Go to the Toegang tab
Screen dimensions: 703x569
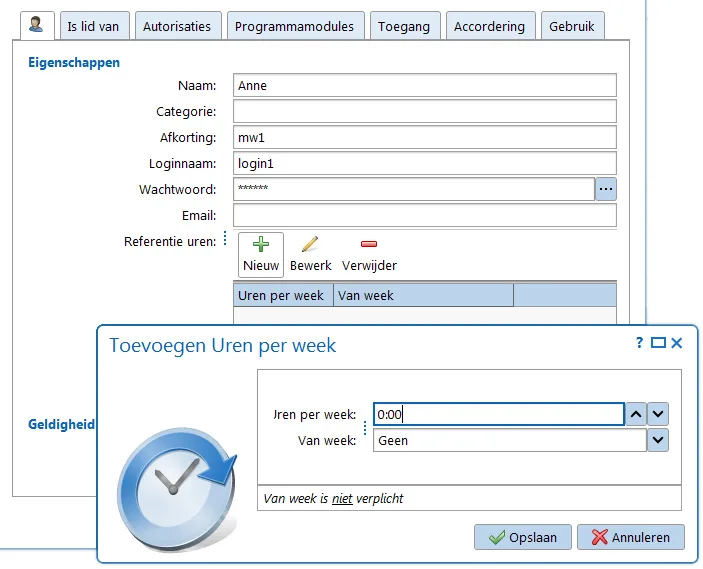pos(405,26)
